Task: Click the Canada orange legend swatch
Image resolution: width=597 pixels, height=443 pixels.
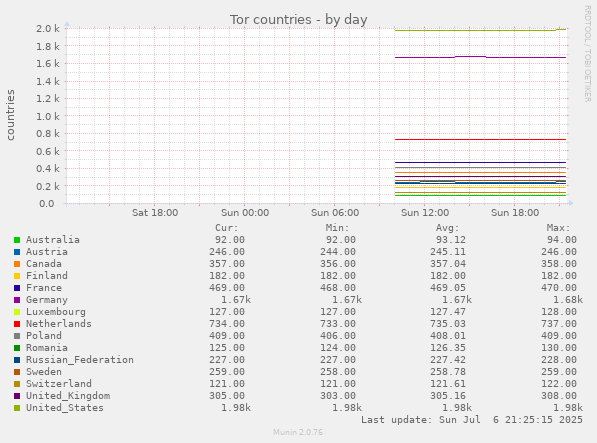Action: (x=17, y=264)
